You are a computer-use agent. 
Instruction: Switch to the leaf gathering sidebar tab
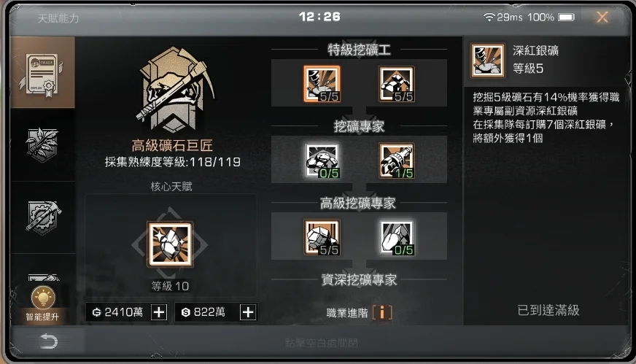(42, 145)
